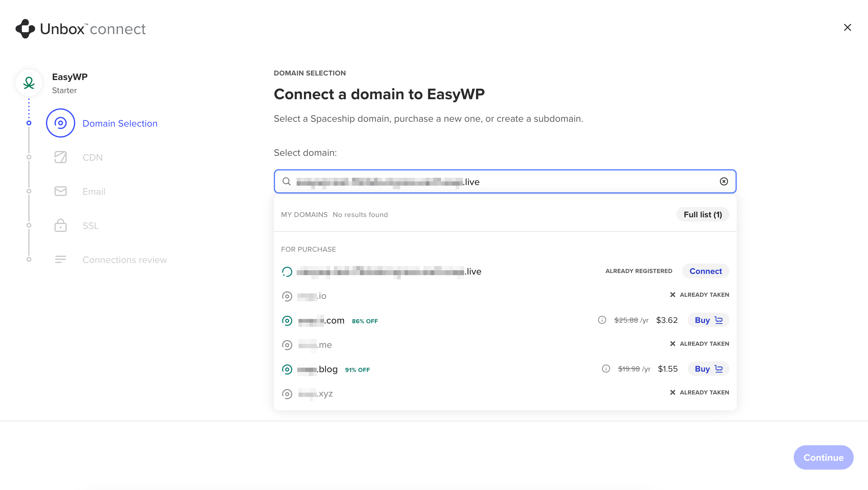Select the Email envelope icon
The height and width of the screenshot is (490, 868).
[61, 191]
